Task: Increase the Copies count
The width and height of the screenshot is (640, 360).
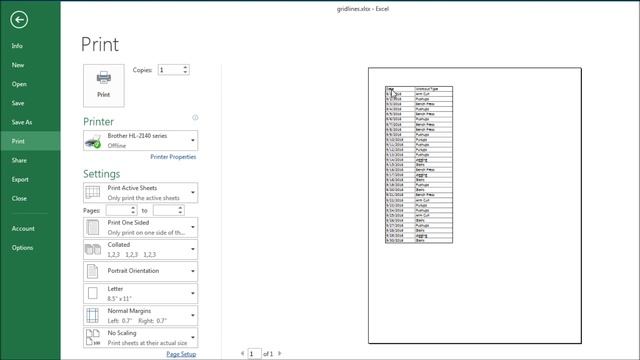Action: pos(185,67)
